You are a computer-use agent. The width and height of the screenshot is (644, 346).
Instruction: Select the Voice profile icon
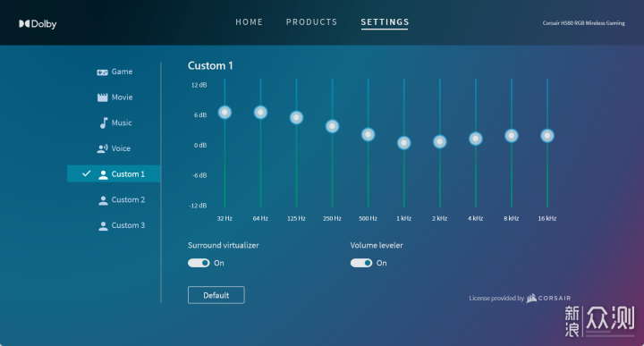102,148
